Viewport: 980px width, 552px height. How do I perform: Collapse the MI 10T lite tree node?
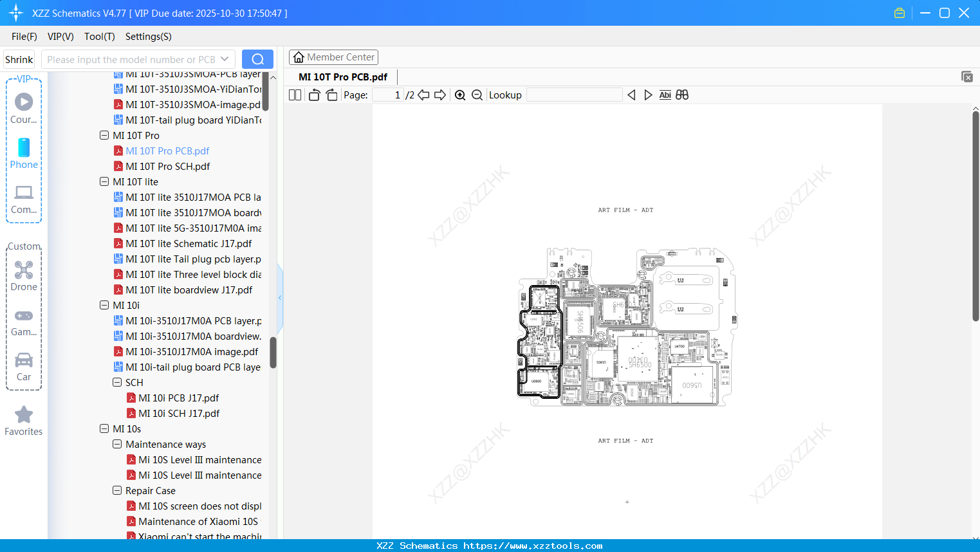[x=104, y=181]
